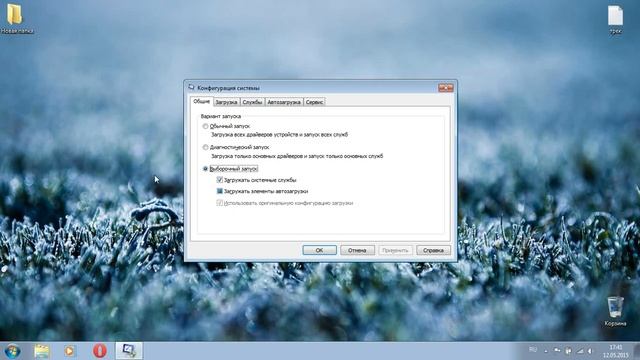
Task: Click the network signal tray icon
Action: 580,351
